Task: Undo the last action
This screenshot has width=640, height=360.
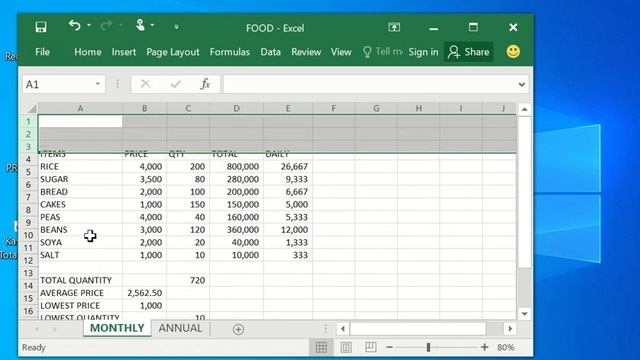Action: coord(74,26)
